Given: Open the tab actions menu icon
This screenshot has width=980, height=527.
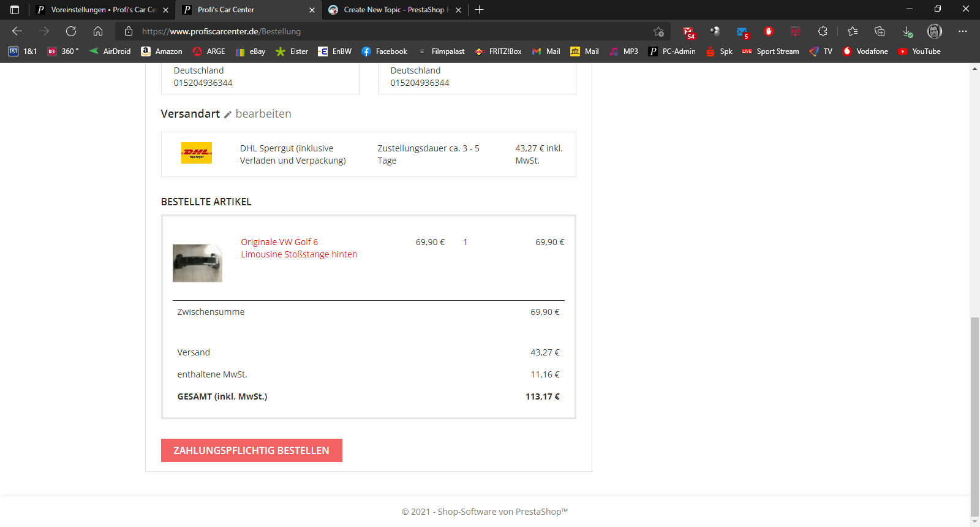Looking at the screenshot, I should (15, 10).
